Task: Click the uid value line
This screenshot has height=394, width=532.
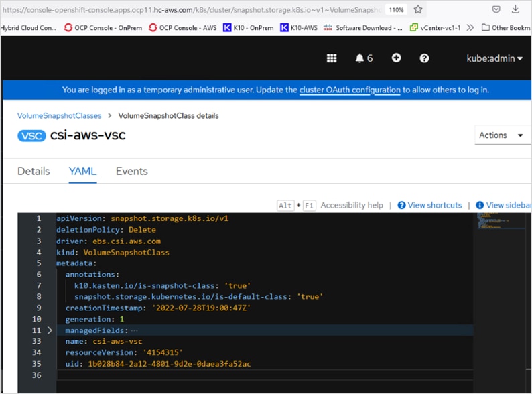Action: [x=158, y=364]
